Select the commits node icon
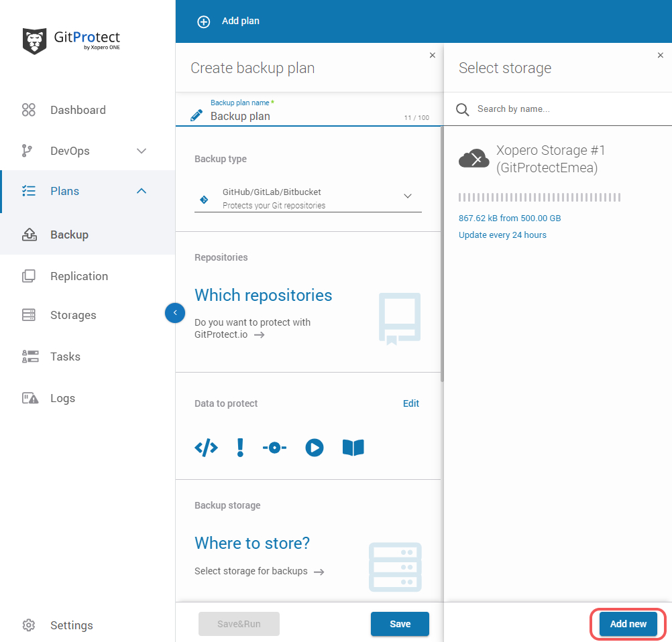 275,448
